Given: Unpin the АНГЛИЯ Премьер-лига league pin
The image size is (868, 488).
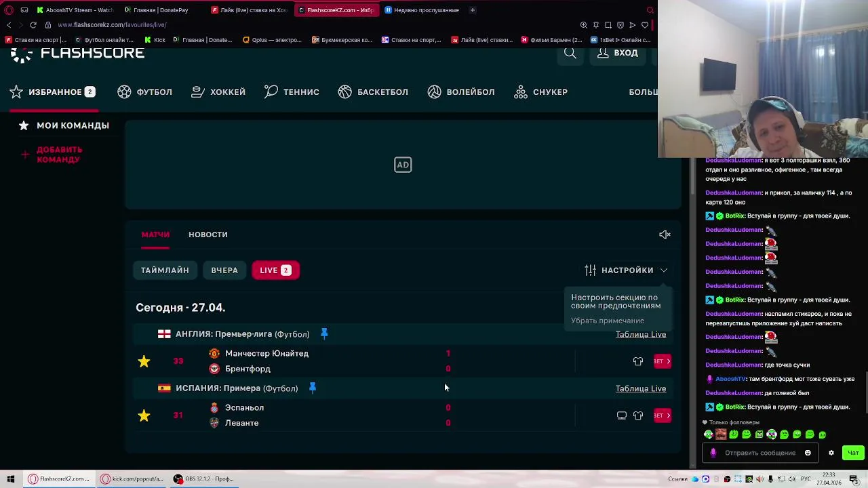Looking at the screenshot, I should (x=324, y=333).
